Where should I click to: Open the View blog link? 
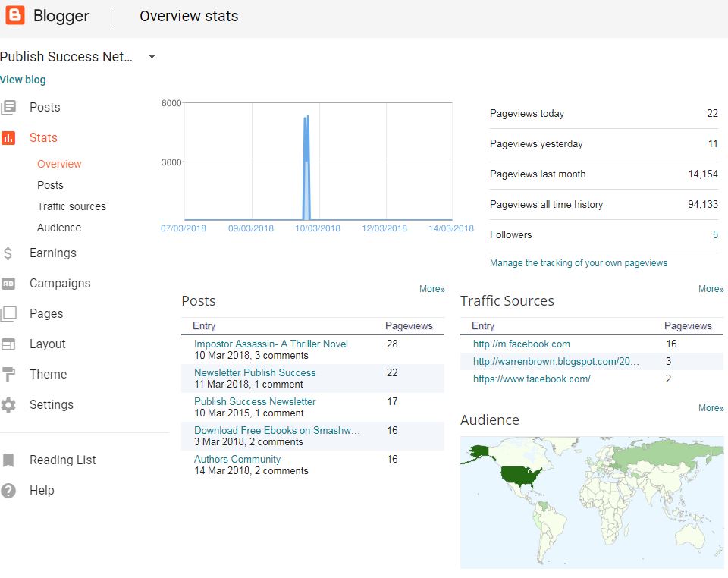[x=23, y=80]
